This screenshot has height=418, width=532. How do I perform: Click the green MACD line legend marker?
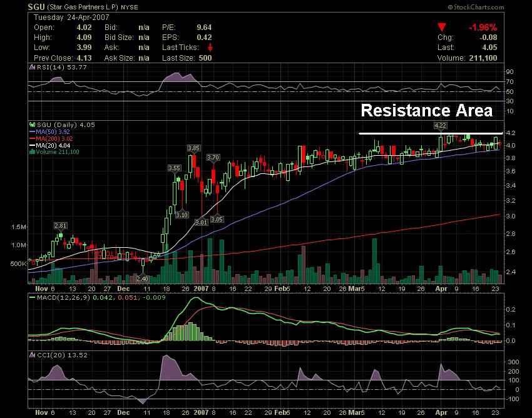33,298
